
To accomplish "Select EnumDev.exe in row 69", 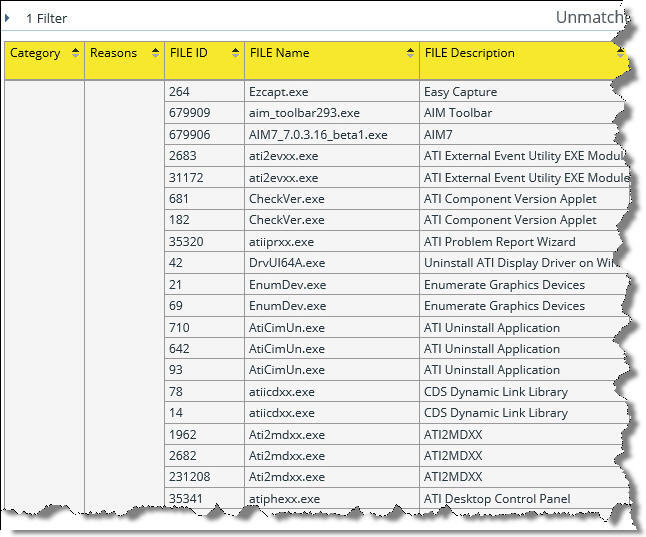I will coord(287,306).
